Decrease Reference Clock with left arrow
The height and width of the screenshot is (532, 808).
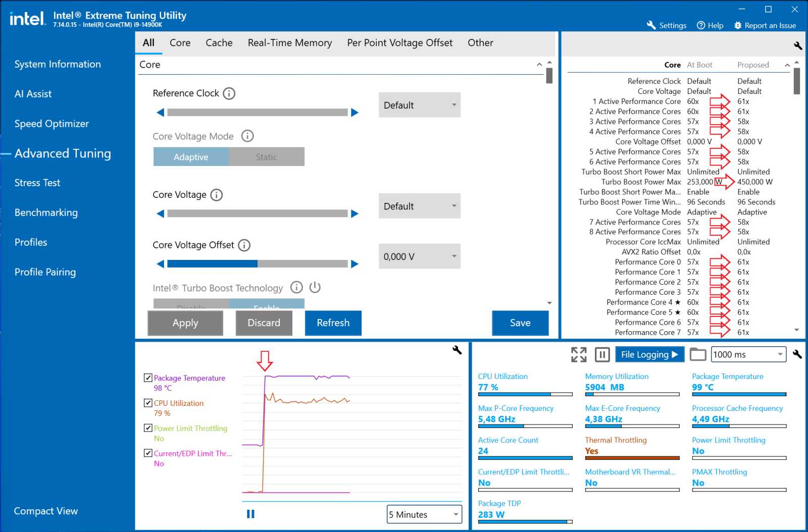pyautogui.click(x=161, y=113)
